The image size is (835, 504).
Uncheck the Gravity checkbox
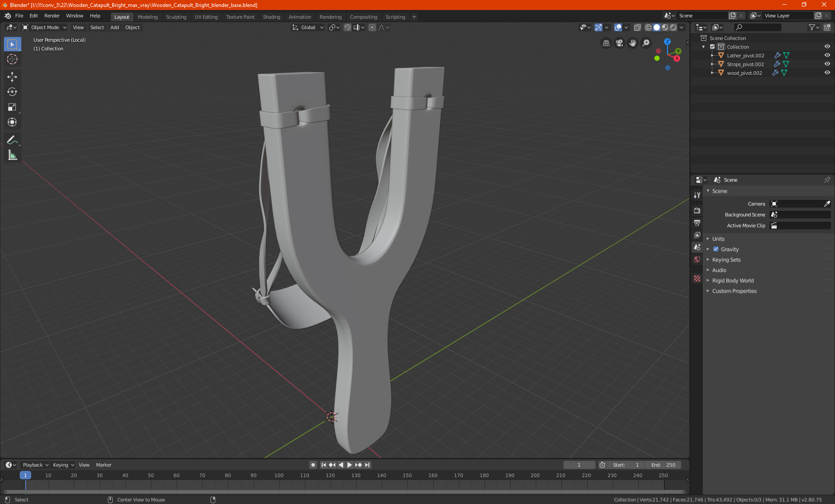pos(716,249)
